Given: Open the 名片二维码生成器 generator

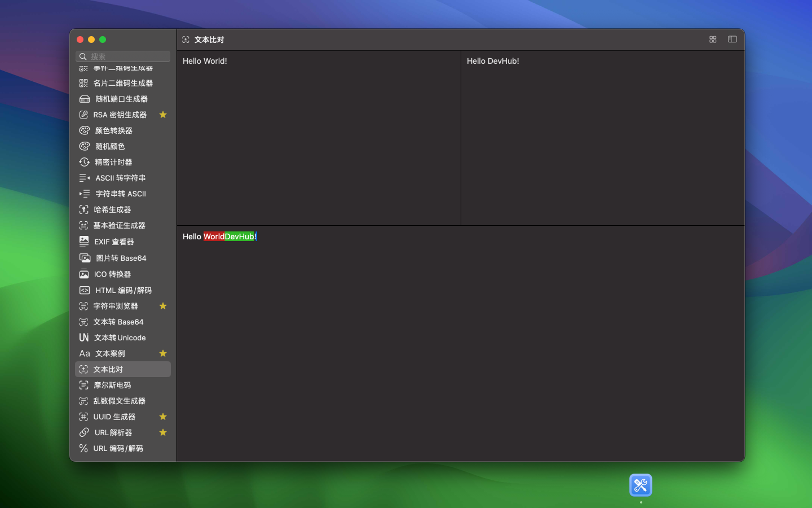Looking at the screenshot, I should [122, 83].
